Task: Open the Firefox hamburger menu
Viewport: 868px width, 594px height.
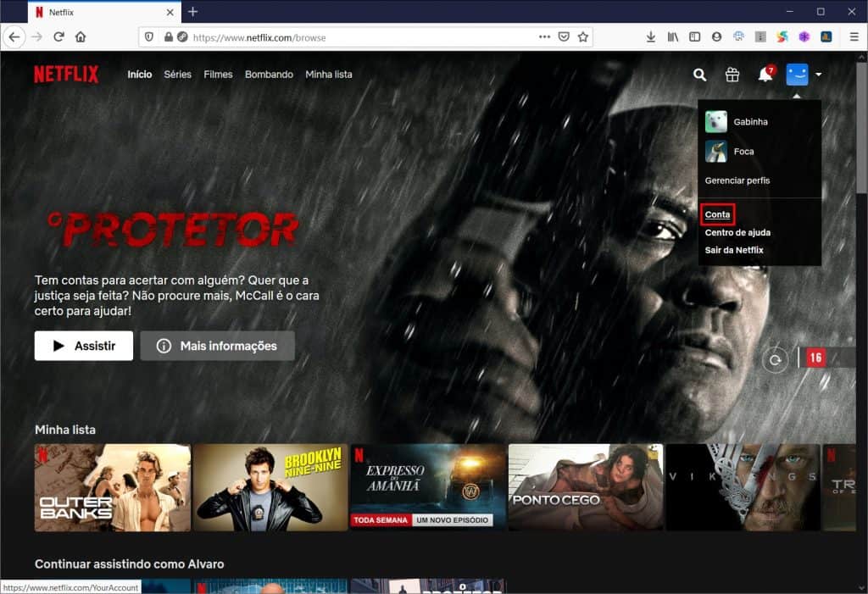Action: tap(854, 37)
